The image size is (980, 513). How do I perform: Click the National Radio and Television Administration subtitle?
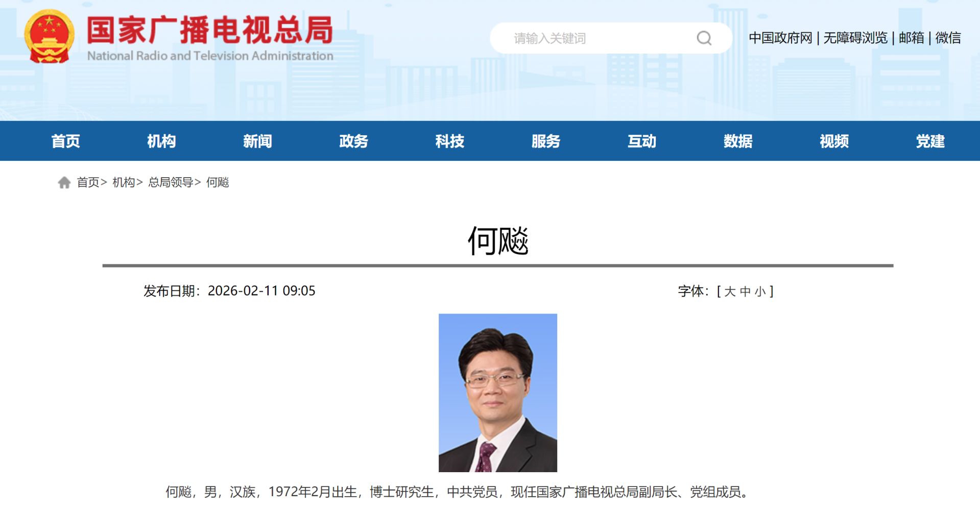[x=210, y=56]
